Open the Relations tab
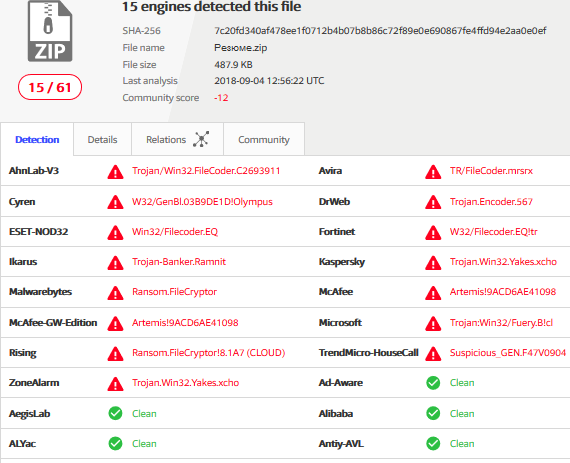The image size is (570, 463). click(177, 140)
